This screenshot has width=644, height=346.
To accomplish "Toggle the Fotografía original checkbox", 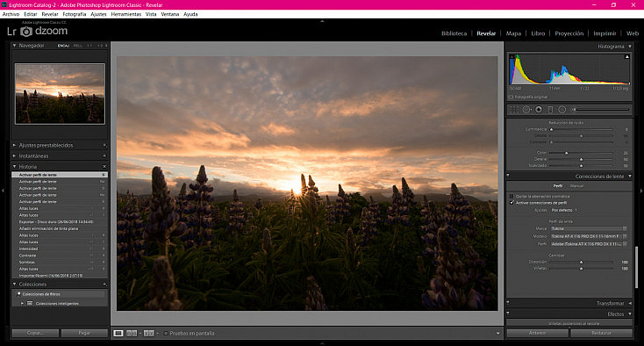I will 512,97.
